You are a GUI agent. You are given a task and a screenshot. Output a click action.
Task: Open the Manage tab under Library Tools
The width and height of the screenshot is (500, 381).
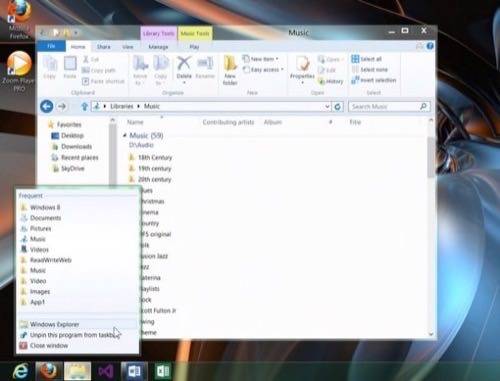pyautogui.click(x=158, y=47)
